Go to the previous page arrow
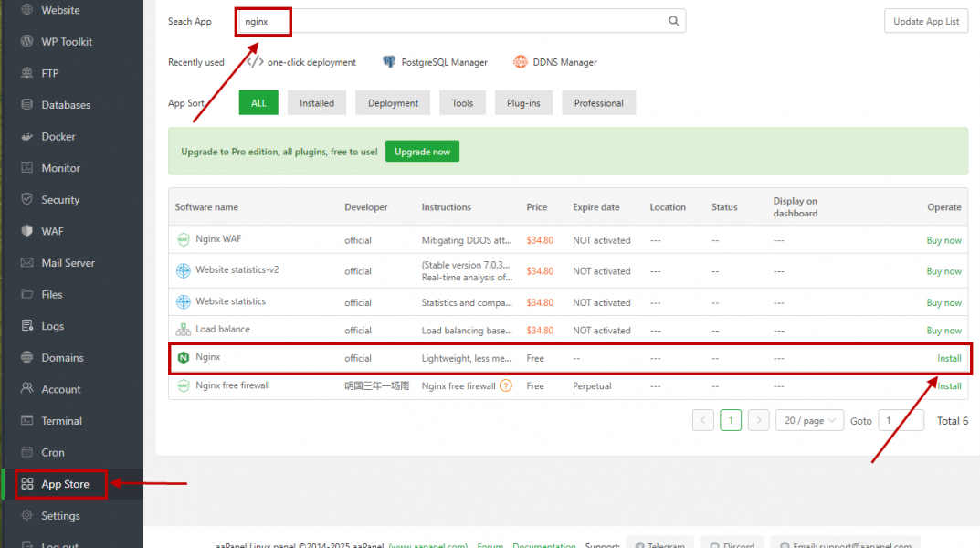Screen dimensions: 980x548 703,420
